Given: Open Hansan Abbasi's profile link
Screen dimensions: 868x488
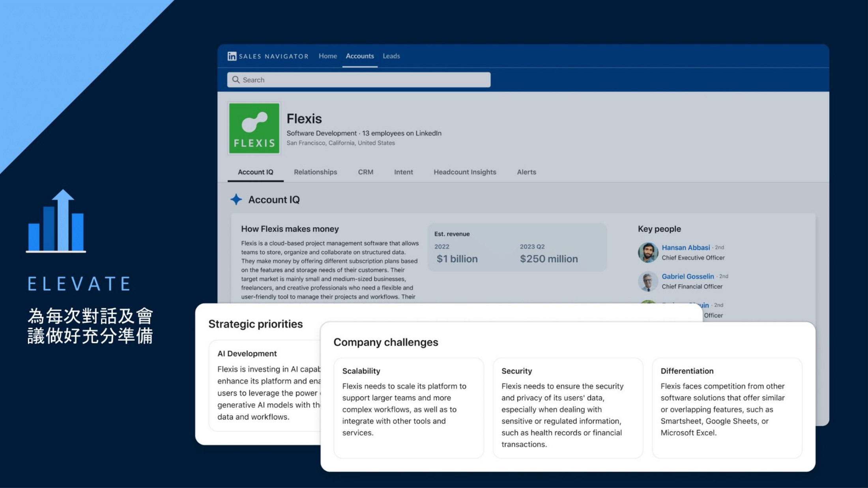Looking at the screenshot, I should [686, 248].
